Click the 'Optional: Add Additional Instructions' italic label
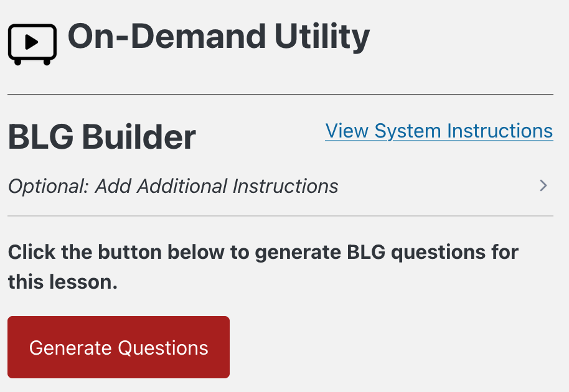This screenshot has width=569, height=392. (x=173, y=186)
